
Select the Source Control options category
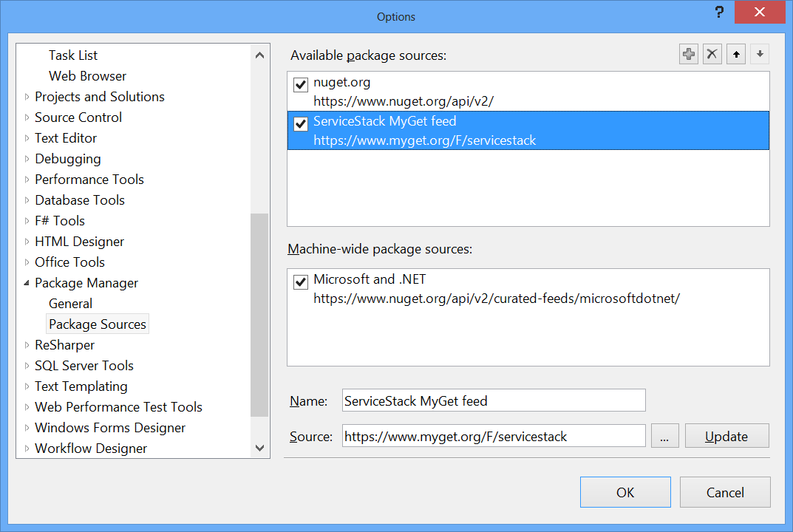click(x=78, y=117)
